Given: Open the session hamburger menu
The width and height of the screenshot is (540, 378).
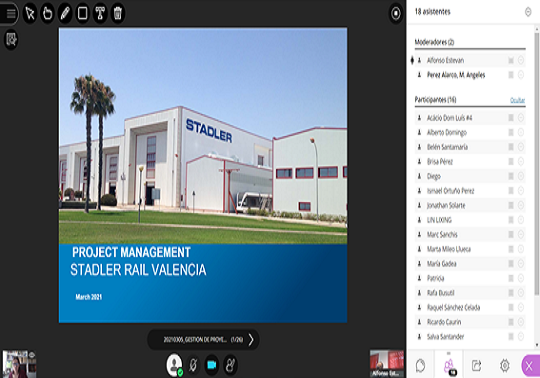Looking at the screenshot, I should click(10, 13).
